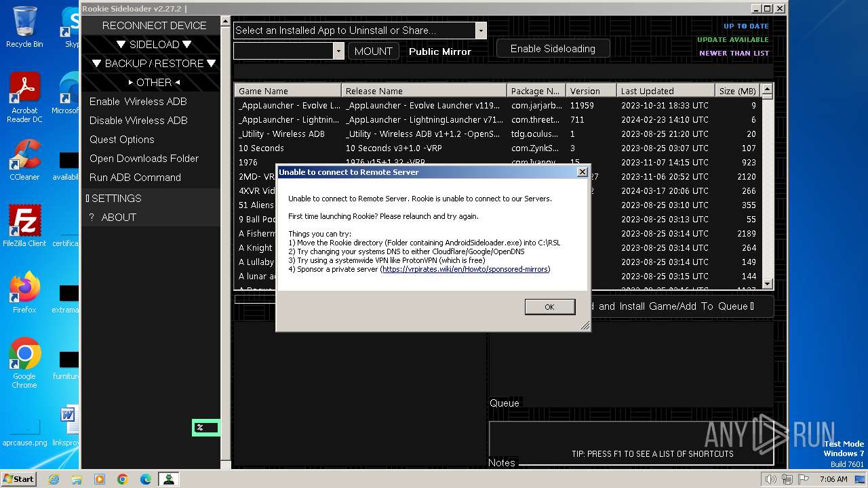Open Firefox desktop icon
This screenshot has width=868, height=488.
tap(24, 293)
